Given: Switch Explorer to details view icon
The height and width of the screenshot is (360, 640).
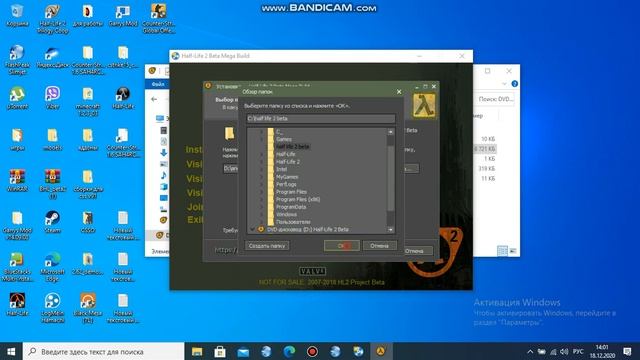Looking at the screenshot, I should click(x=502, y=251).
